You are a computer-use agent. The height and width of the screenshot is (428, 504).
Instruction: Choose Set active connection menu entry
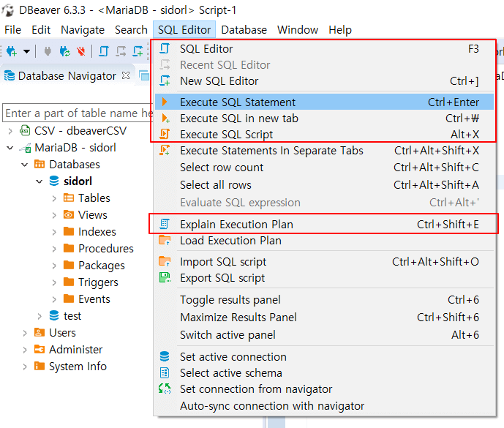[324, 356]
